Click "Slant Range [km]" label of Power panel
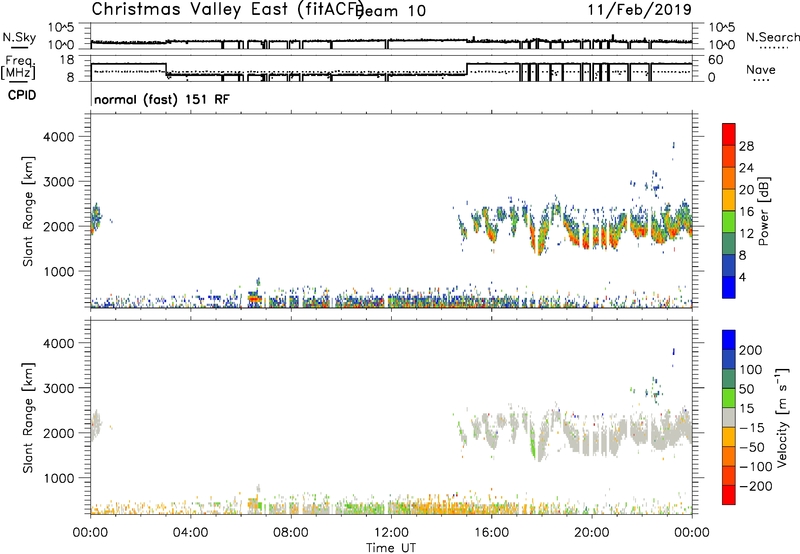The width and height of the screenshot is (800, 554). coord(28,211)
